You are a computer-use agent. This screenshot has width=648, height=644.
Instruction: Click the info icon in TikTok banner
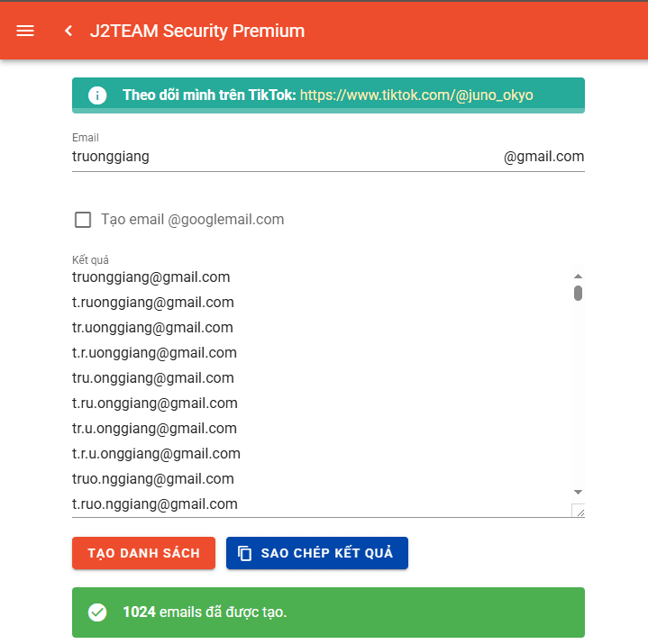pyautogui.click(x=97, y=95)
